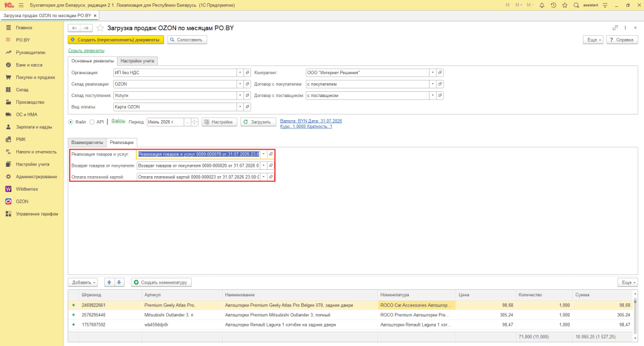The width and height of the screenshot is (644, 346).
Task: Open Возврат товаров от покупателя document icon
Action: pyautogui.click(x=270, y=165)
